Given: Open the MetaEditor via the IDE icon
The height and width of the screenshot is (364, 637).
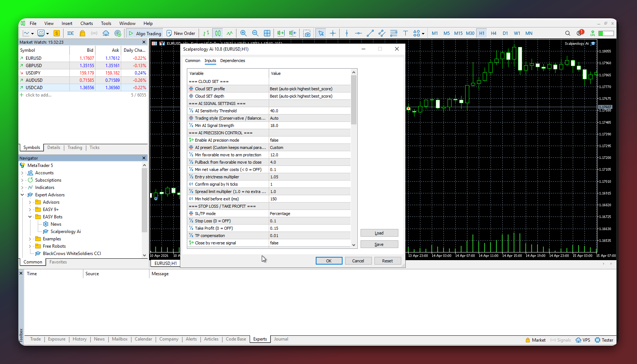Looking at the screenshot, I should 70,33.
